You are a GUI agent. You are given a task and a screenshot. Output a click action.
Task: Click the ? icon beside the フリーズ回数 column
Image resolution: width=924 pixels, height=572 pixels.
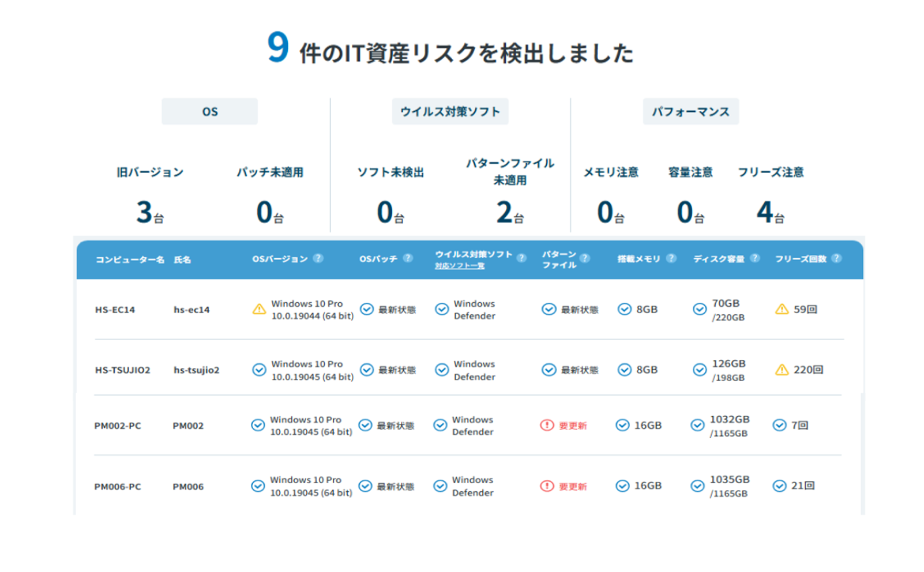click(837, 258)
